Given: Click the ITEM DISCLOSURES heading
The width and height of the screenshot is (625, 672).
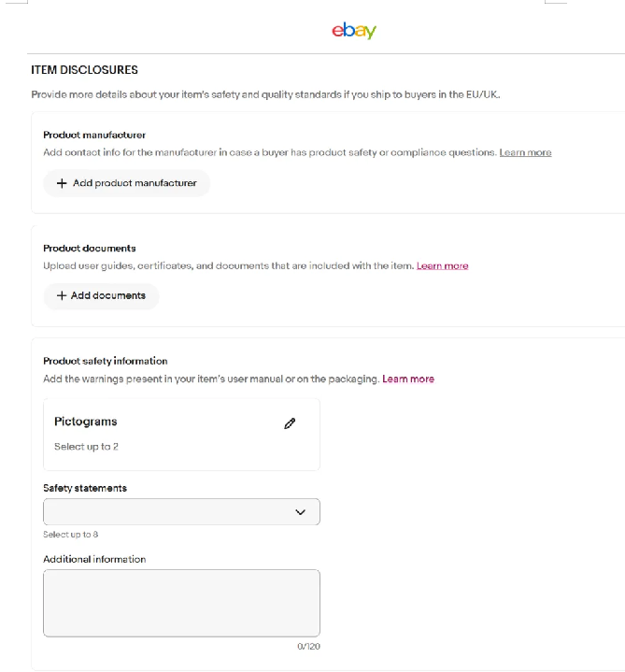Looking at the screenshot, I should click(x=84, y=70).
